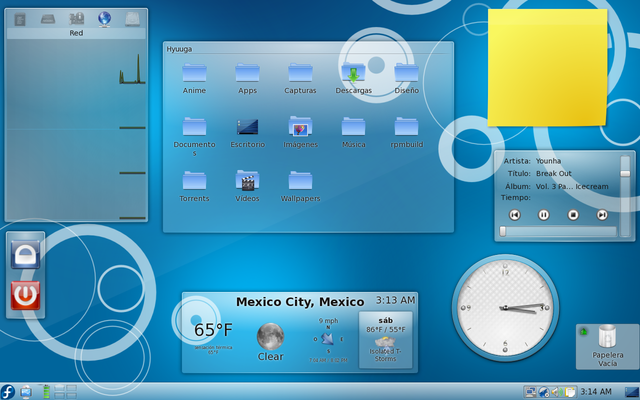Click the artist name Younha
640x400 pixels.
click(x=548, y=161)
